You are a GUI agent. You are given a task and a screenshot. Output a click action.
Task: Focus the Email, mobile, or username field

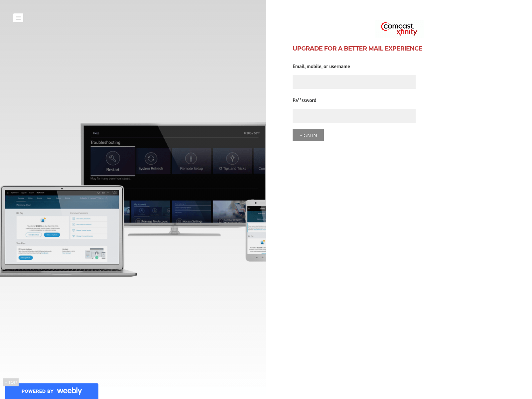tap(354, 82)
